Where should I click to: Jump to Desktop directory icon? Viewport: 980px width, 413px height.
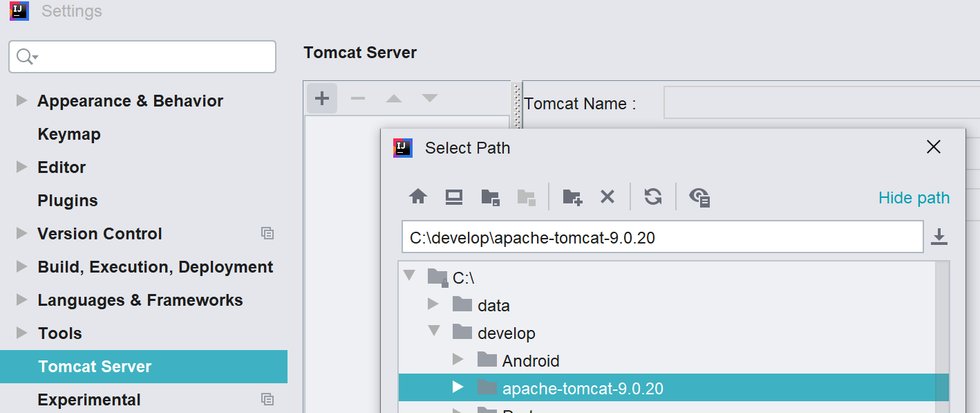click(x=454, y=197)
